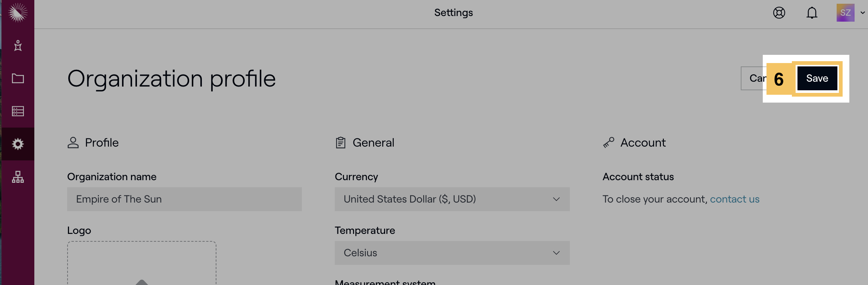Open the help lifebuoy icon

point(779,13)
